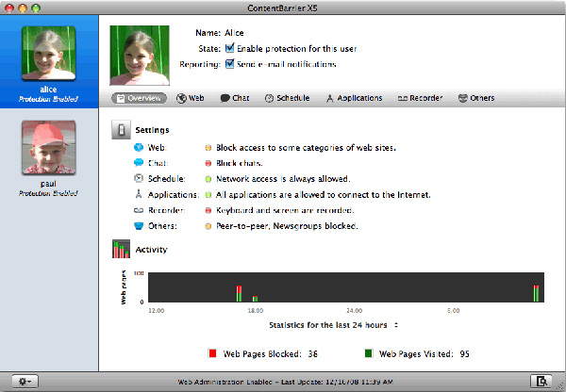566x392 pixels.
Task: Click the Schedule label in Settings list
Action: pos(166,179)
